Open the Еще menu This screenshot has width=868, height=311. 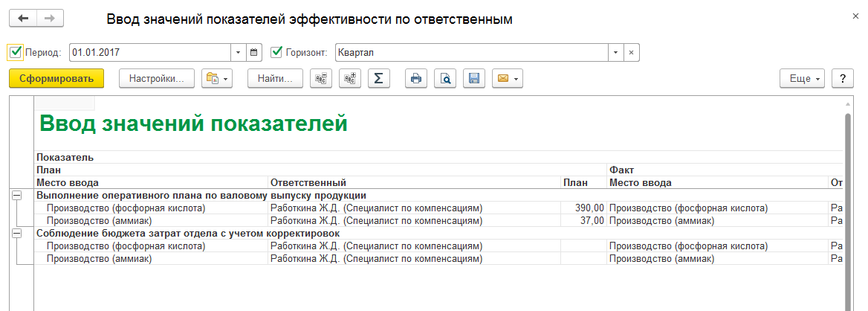(x=803, y=78)
